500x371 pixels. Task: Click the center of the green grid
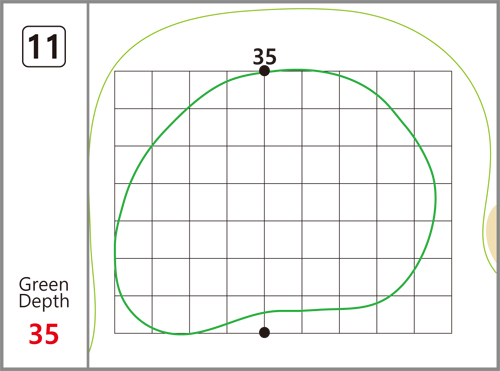(x=283, y=202)
